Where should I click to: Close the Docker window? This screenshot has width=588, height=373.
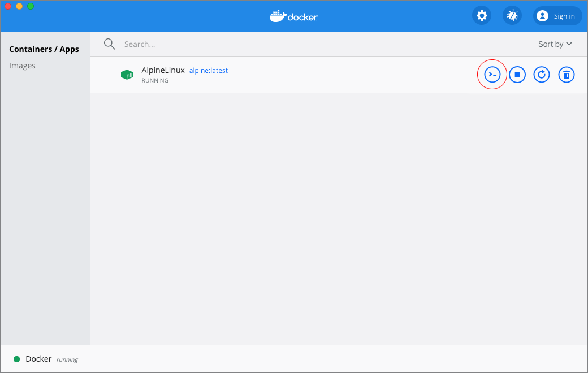click(x=8, y=6)
